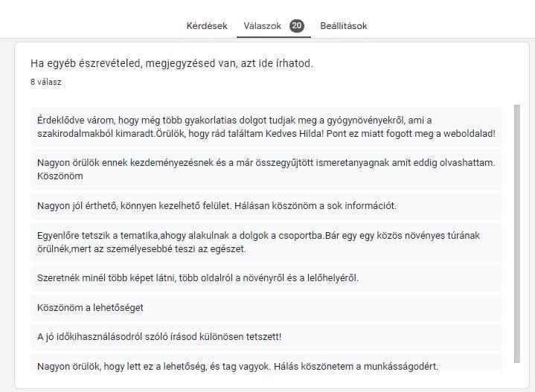
Task: Click the "8 válasz" count label
Action: [x=46, y=82]
